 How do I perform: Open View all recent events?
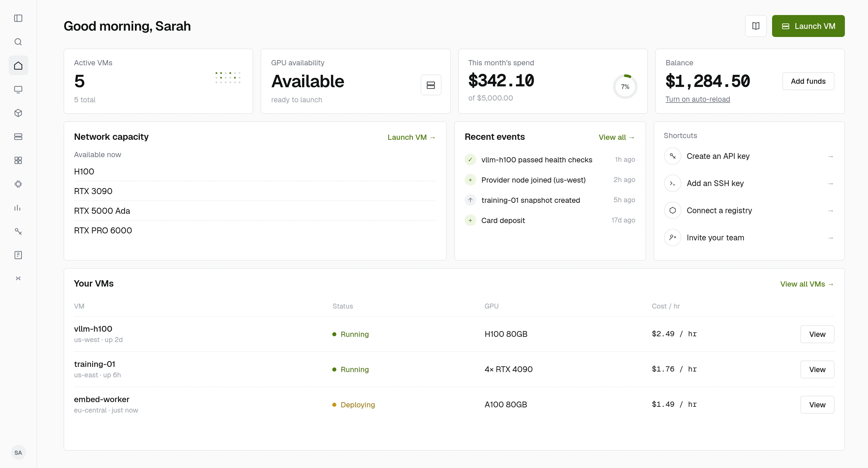tap(617, 137)
